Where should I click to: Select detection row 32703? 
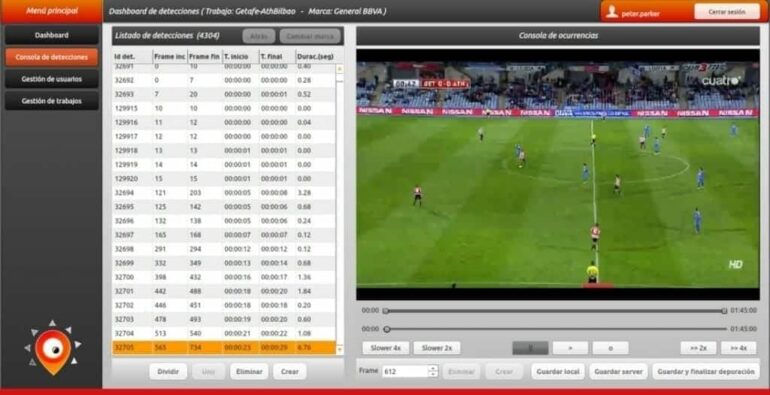point(224,319)
